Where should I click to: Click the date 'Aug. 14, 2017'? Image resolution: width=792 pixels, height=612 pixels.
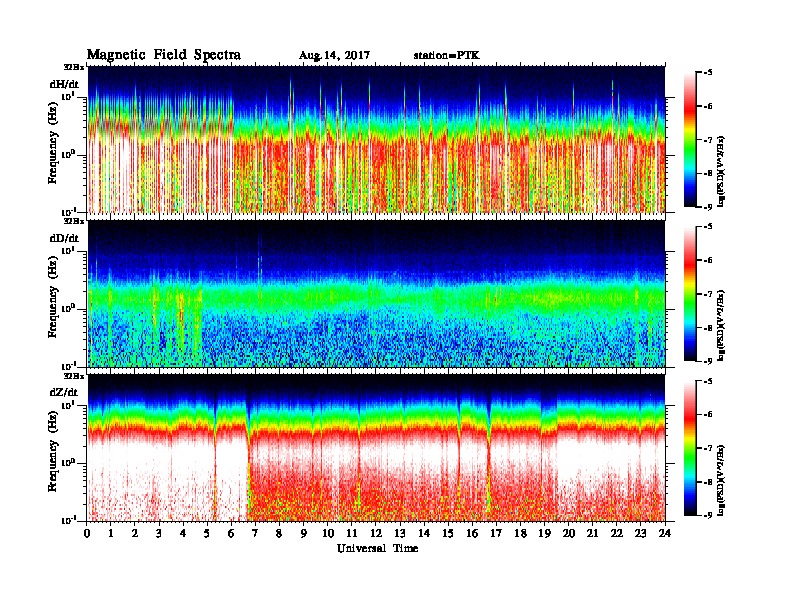pyautogui.click(x=334, y=56)
